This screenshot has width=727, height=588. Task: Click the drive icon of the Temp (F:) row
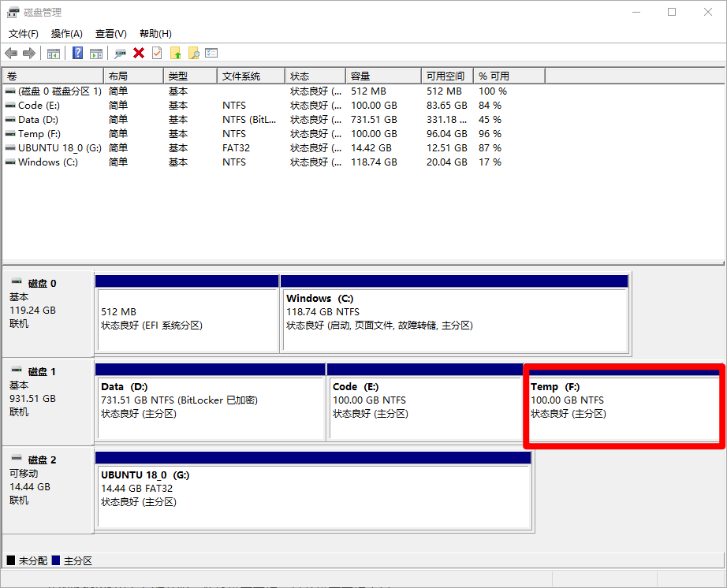pyautogui.click(x=10, y=134)
